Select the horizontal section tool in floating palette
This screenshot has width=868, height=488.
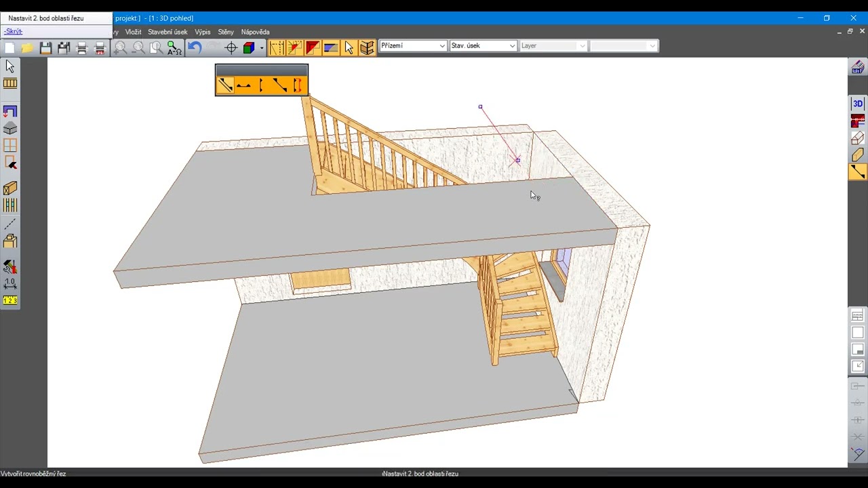point(243,85)
